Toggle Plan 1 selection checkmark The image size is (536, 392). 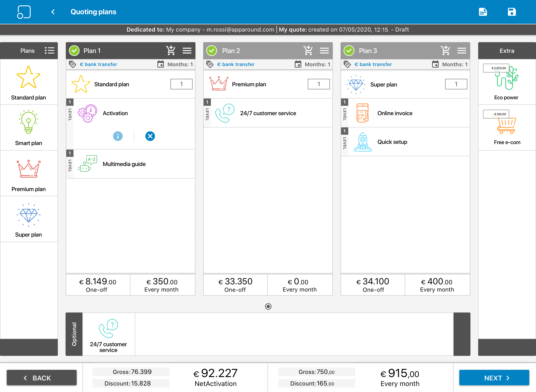click(74, 50)
